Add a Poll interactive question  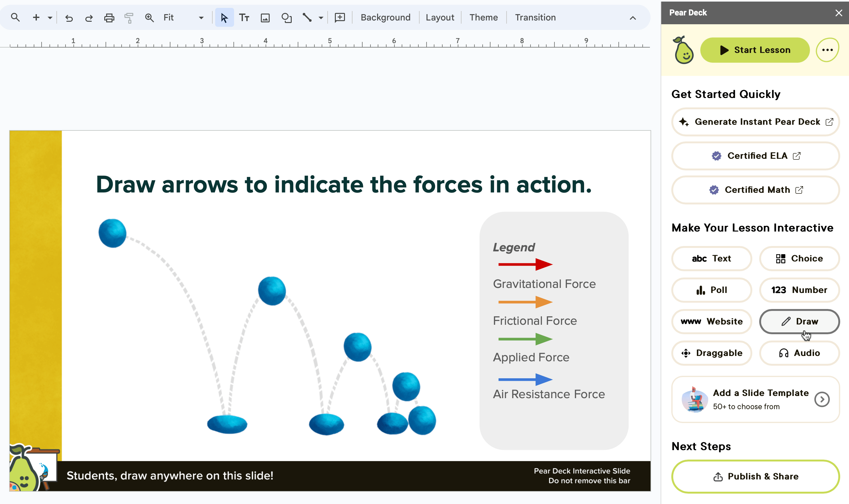pos(711,290)
